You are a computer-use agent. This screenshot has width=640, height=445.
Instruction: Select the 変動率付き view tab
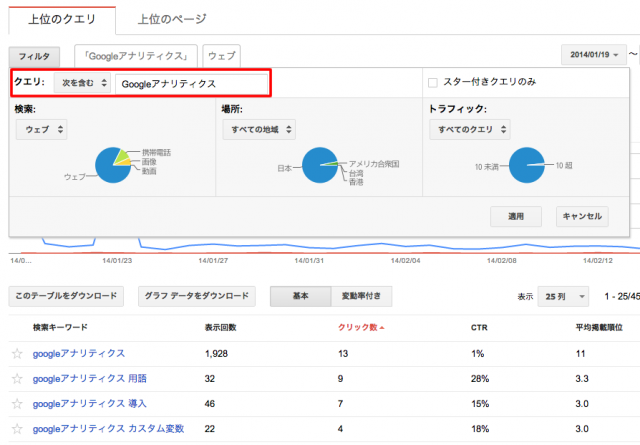tap(362, 296)
